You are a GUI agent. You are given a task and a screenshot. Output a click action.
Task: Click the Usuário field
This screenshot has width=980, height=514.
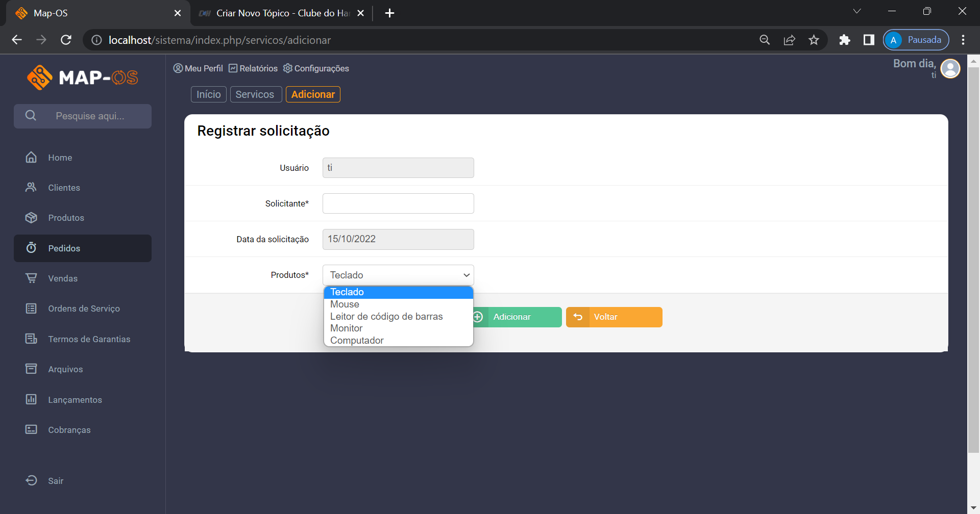click(398, 168)
